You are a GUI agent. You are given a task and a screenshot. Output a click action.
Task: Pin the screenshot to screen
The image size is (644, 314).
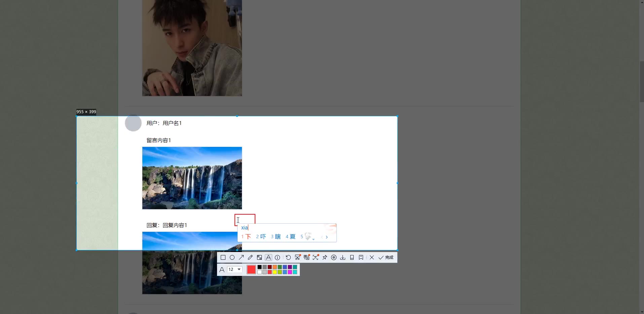point(325,257)
